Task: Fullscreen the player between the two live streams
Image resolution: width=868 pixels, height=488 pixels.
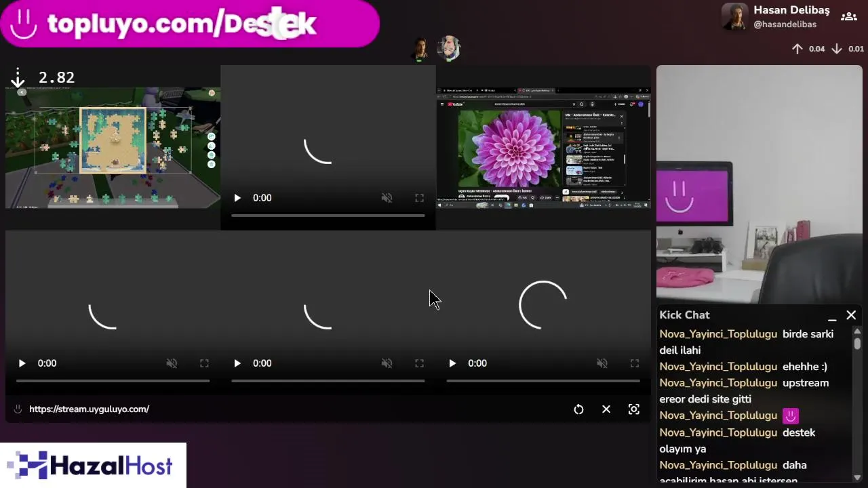Action: click(x=419, y=198)
